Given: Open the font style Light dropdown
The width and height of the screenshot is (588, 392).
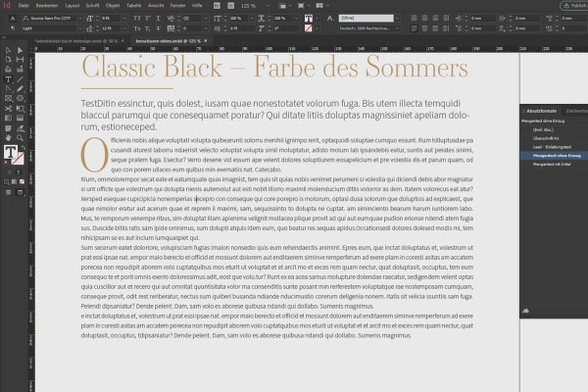Looking at the screenshot, I should click(x=80, y=28).
